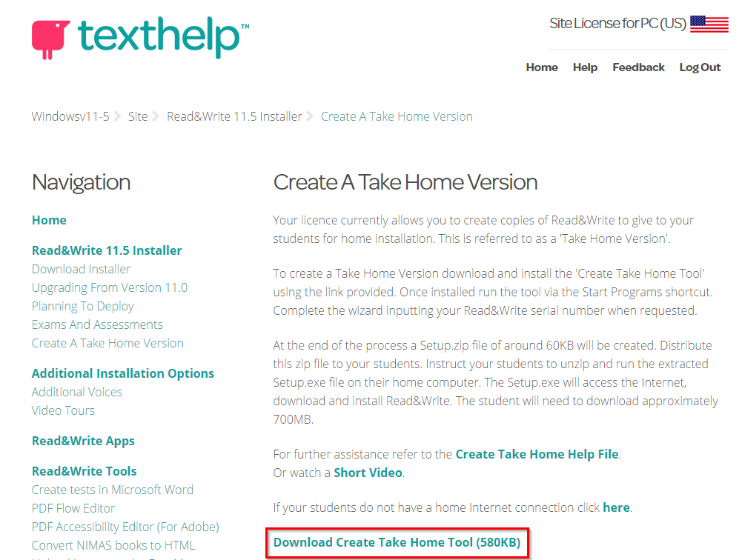Download Create Take Home Tool (580KB)
Image resolution: width=742 pixels, height=560 pixels.
tap(397, 542)
